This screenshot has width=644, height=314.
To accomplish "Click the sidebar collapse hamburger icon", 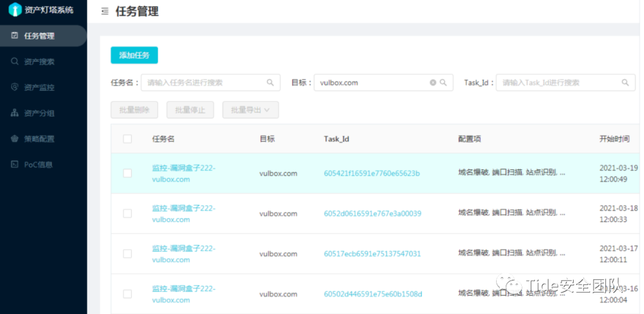I will click(x=105, y=11).
